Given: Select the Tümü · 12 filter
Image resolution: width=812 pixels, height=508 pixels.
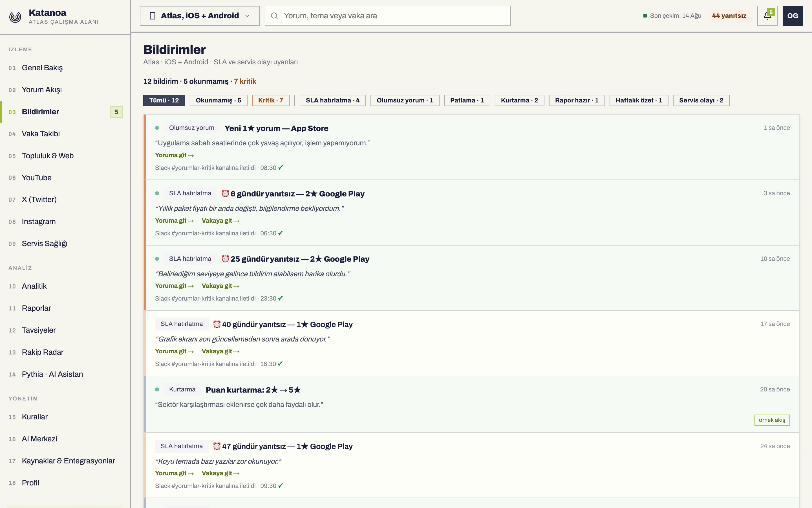Looking at the screenshot, I should 164,100.
